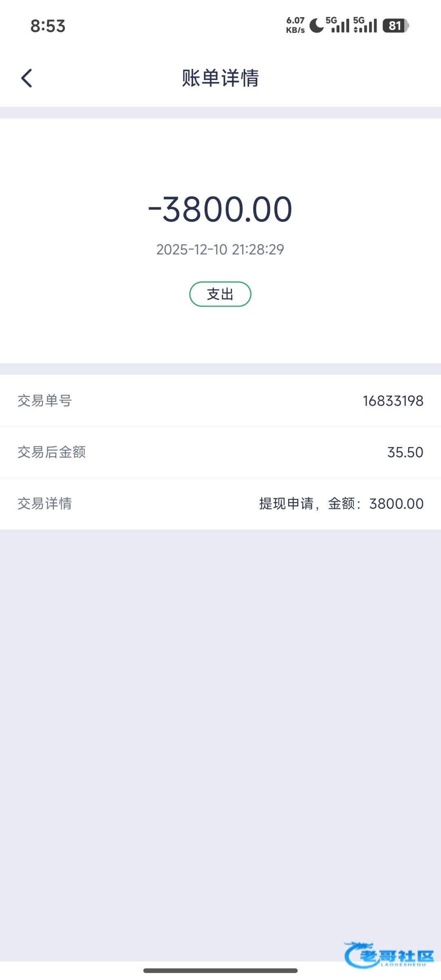Tap the 老哥社区 watermark logo

pos(389,955)
